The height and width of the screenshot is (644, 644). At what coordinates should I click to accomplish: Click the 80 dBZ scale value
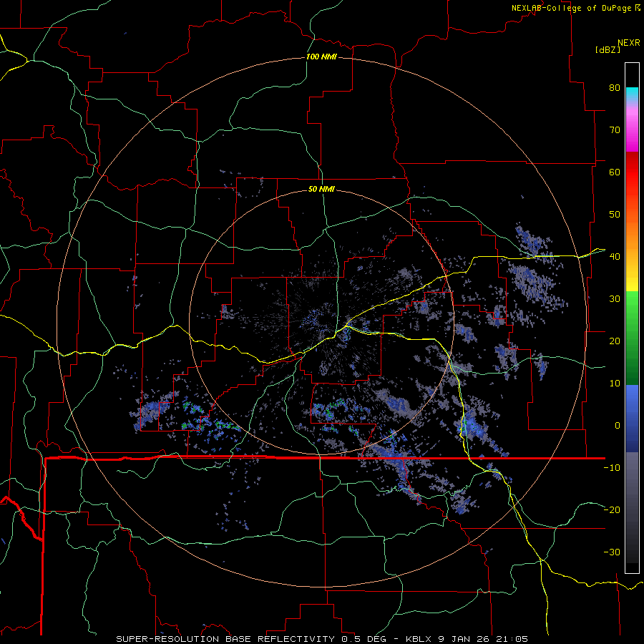(x=615, y=87)
